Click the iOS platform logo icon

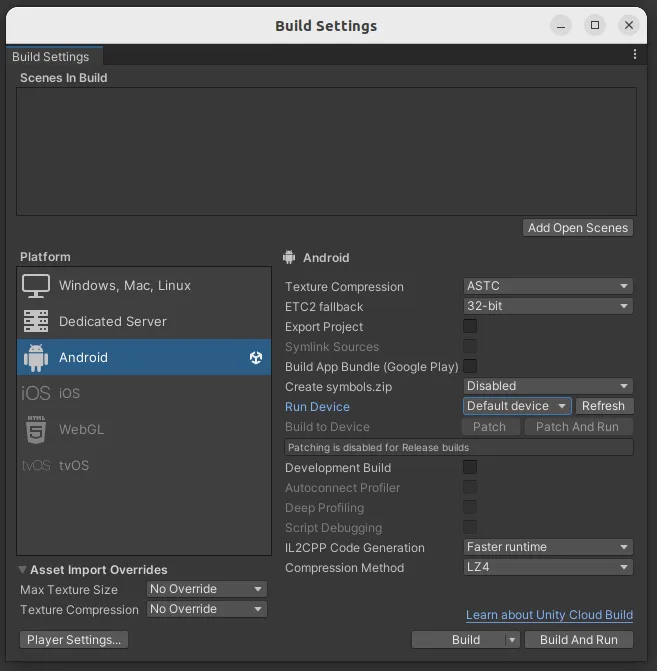[x=36, y=393]
